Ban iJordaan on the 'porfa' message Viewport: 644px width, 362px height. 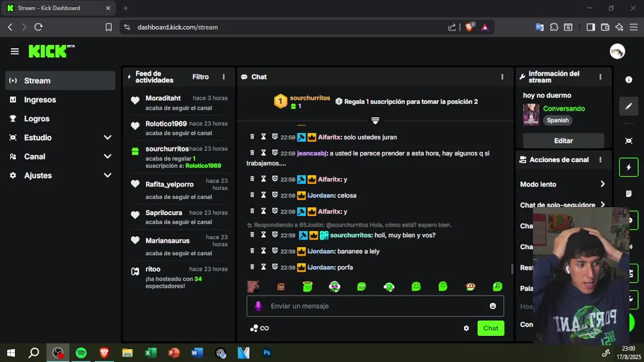275,267
